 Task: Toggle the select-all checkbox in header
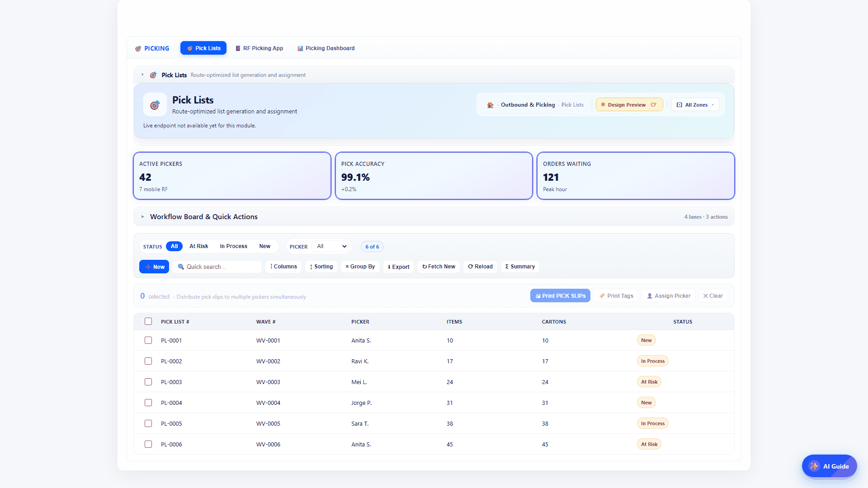tap(148, 321)
